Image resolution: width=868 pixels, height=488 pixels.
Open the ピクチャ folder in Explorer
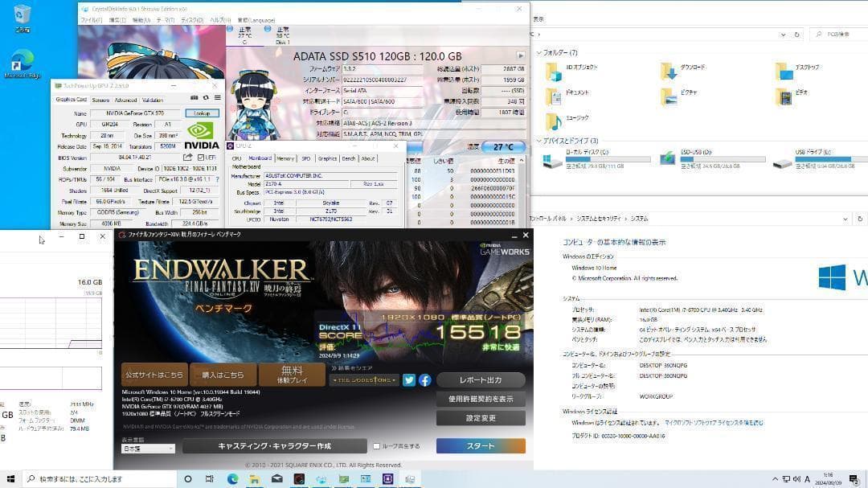coord(668,96)
